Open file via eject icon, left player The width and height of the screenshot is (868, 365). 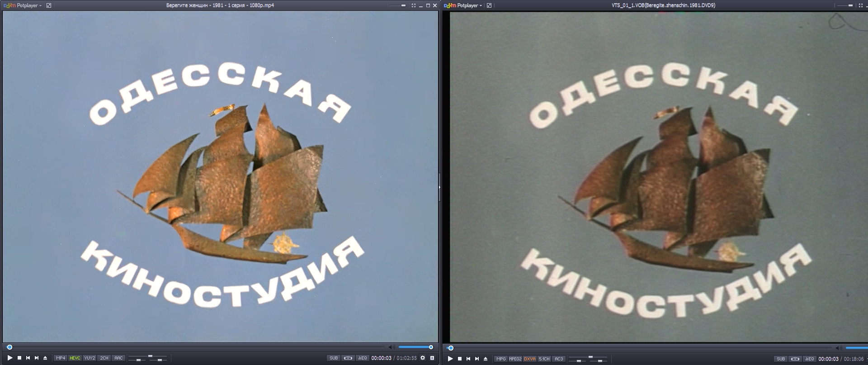(x=45, y=358)
